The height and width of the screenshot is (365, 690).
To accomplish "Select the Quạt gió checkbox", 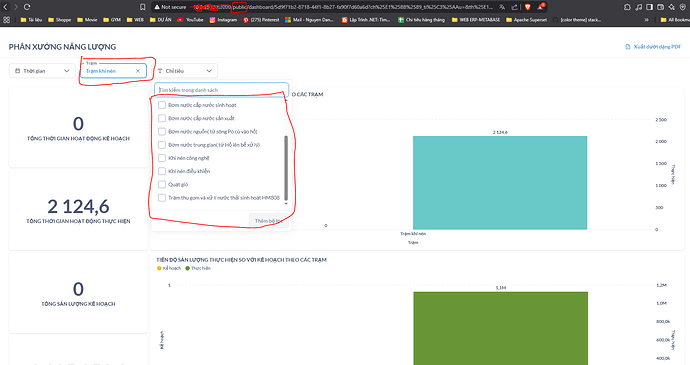I will (x=162, y=184).
